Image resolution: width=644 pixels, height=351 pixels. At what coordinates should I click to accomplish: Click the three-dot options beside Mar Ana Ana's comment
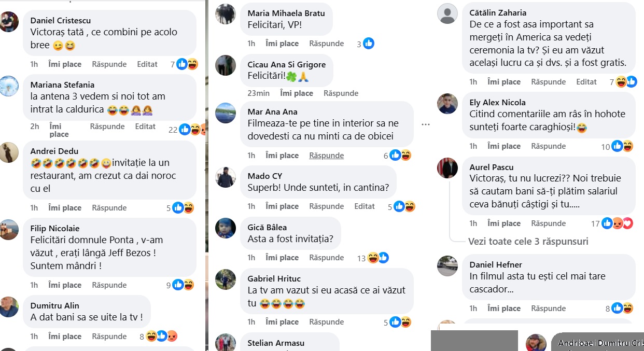pos(426,124)
